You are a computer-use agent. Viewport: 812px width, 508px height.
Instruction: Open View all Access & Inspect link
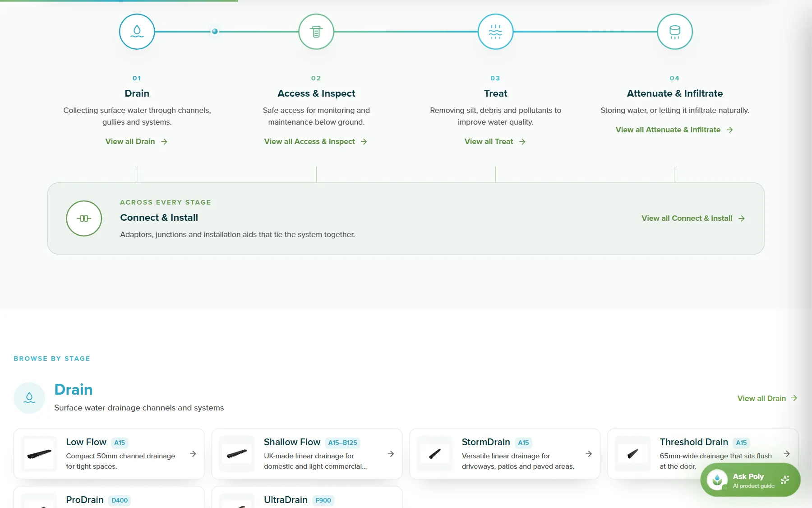316,142
